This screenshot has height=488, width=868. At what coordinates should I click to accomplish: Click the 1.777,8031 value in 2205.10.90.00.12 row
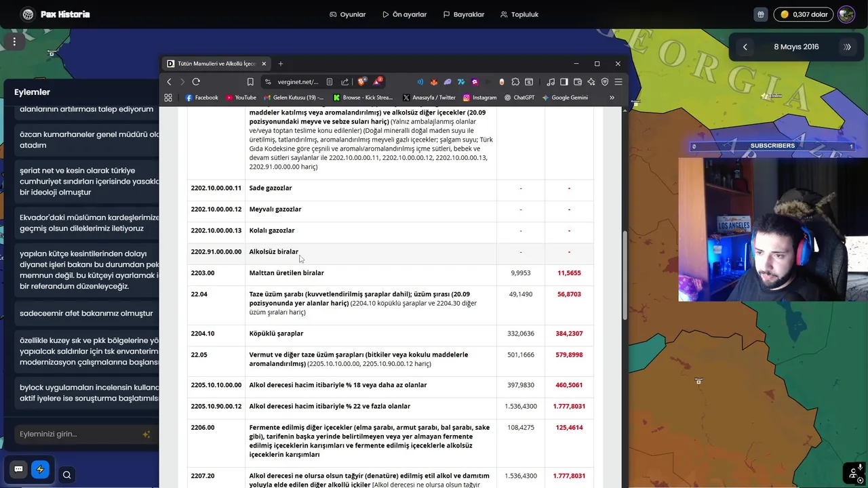coord(569,406)
